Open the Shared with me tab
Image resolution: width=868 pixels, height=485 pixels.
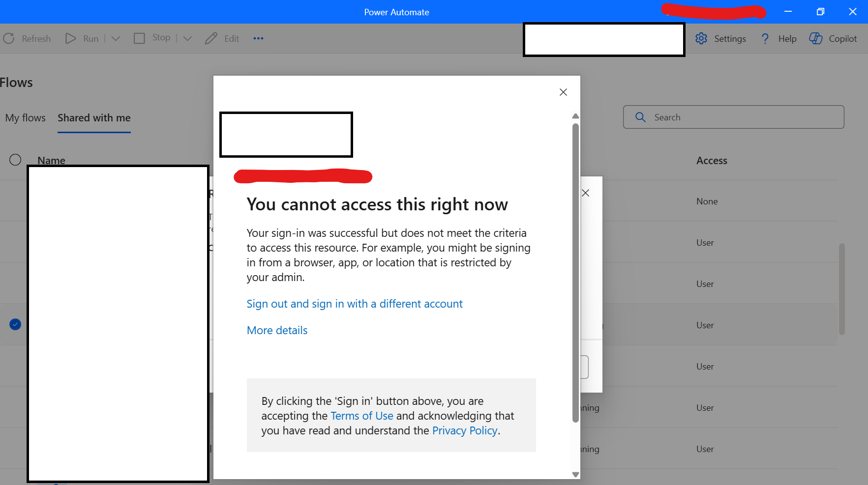(x=93, y=118)
